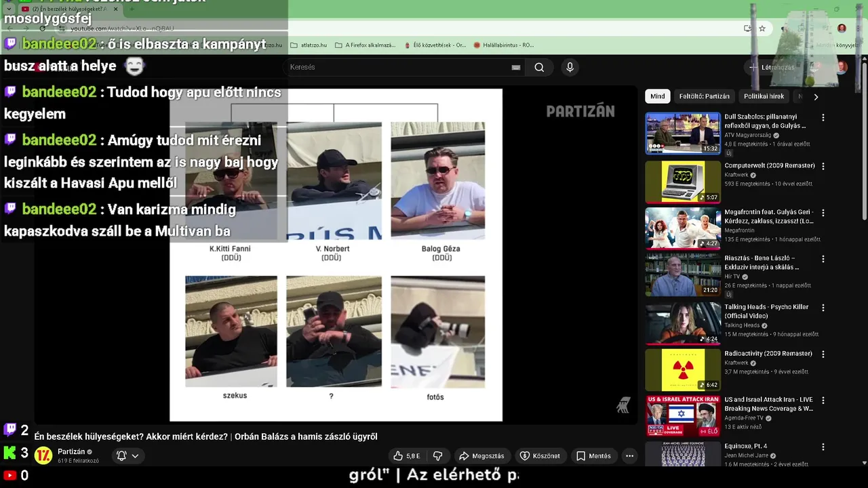This screenshot has height=488, width=868.
Task: Open options menu for Riasztás video
Action: [x=823, y=259]
